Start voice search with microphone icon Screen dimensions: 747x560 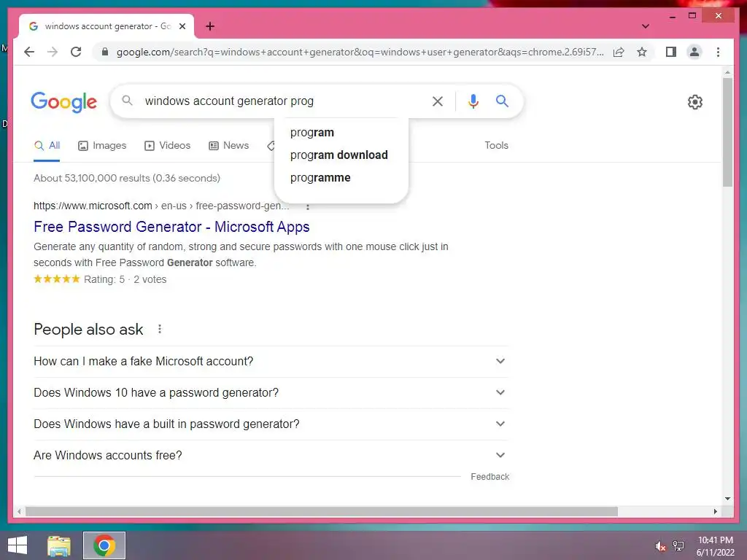(473, 101)
